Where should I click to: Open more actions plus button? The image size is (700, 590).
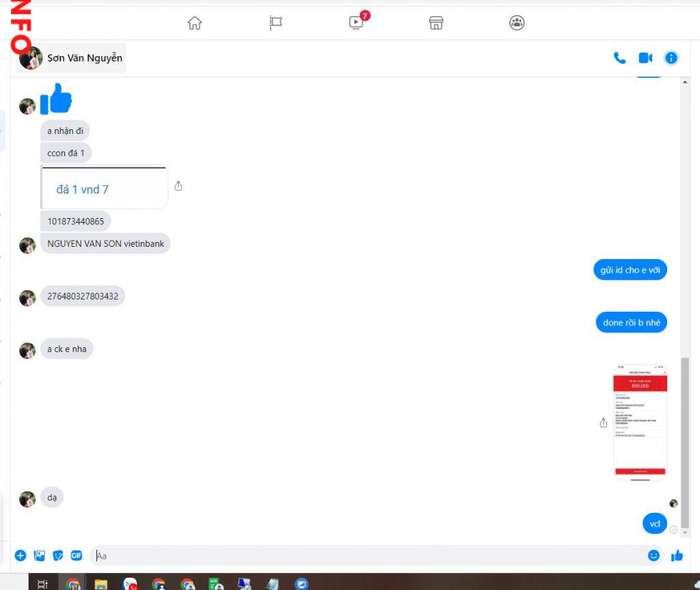pos(21,556)
